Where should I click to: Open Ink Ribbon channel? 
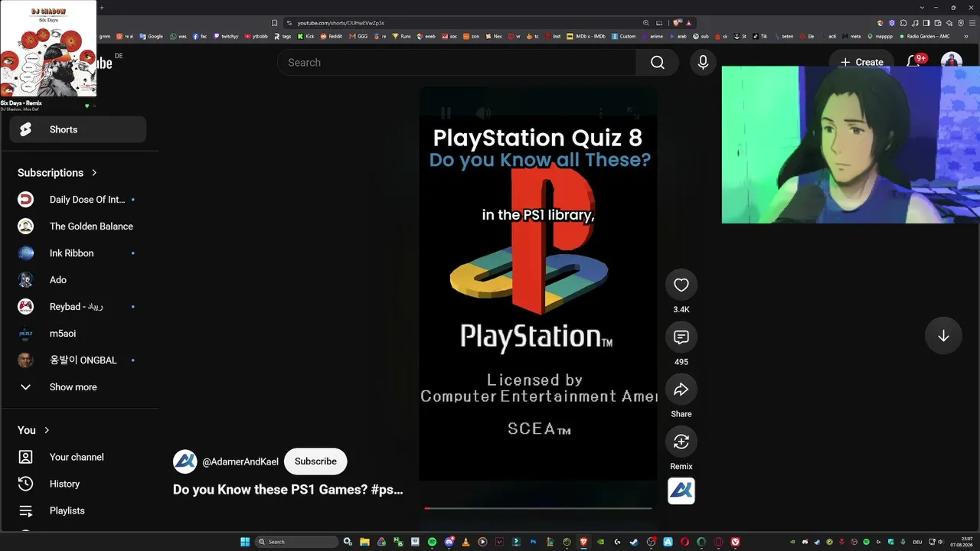click(77, 253)
